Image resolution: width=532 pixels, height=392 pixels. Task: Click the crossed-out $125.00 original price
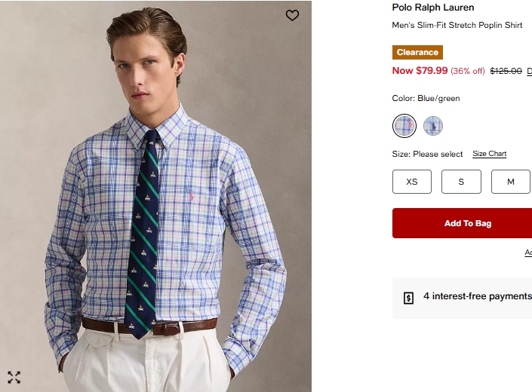[506, 71]
